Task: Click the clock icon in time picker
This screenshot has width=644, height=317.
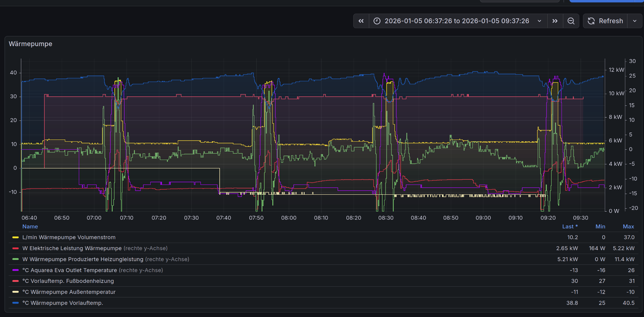Action: pos(377,21)
